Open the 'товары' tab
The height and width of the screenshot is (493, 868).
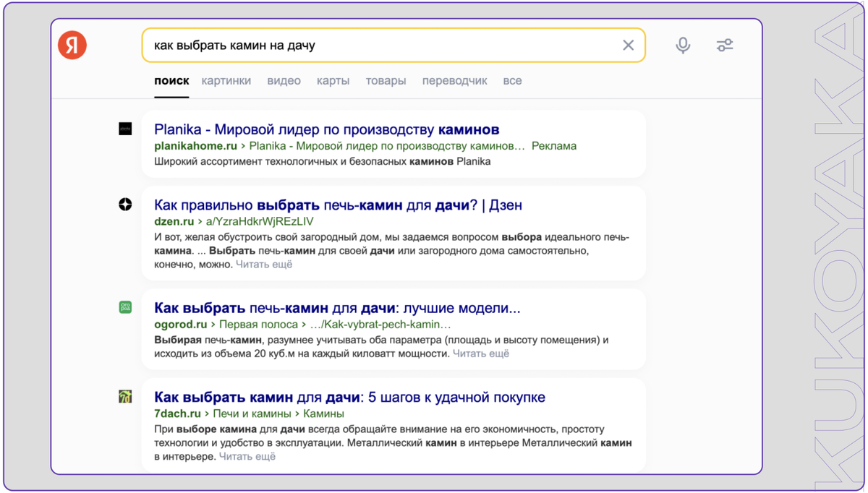coord(386,81)
